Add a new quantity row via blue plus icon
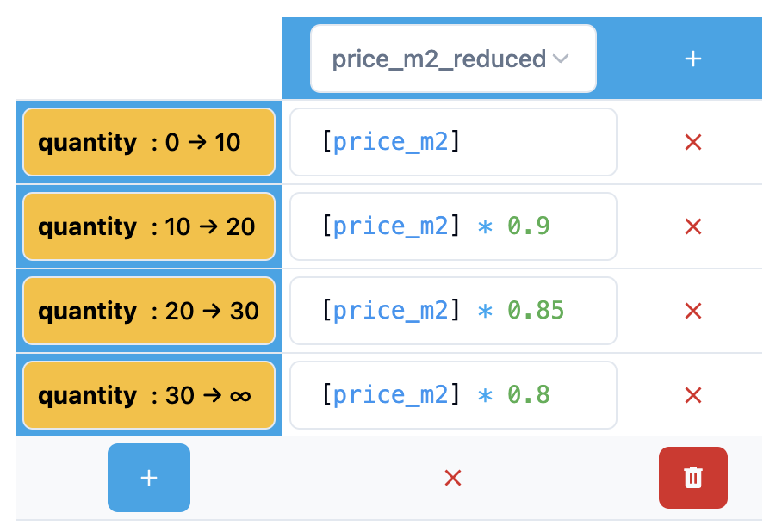Screen dimensions: 782x532 click(148, 478)
